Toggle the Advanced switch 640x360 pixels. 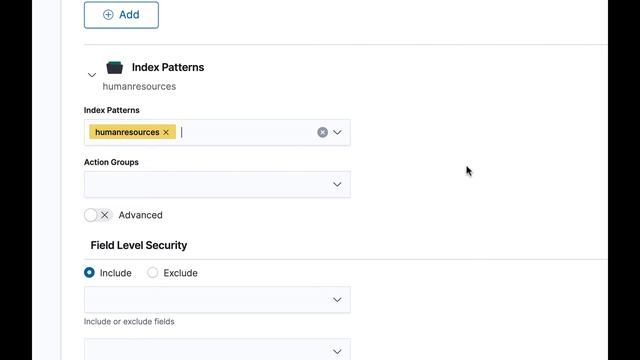(x=98, y=215)
